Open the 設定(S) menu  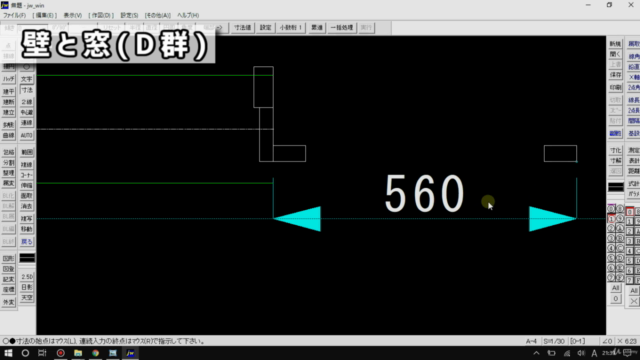(x=129, y=16)
